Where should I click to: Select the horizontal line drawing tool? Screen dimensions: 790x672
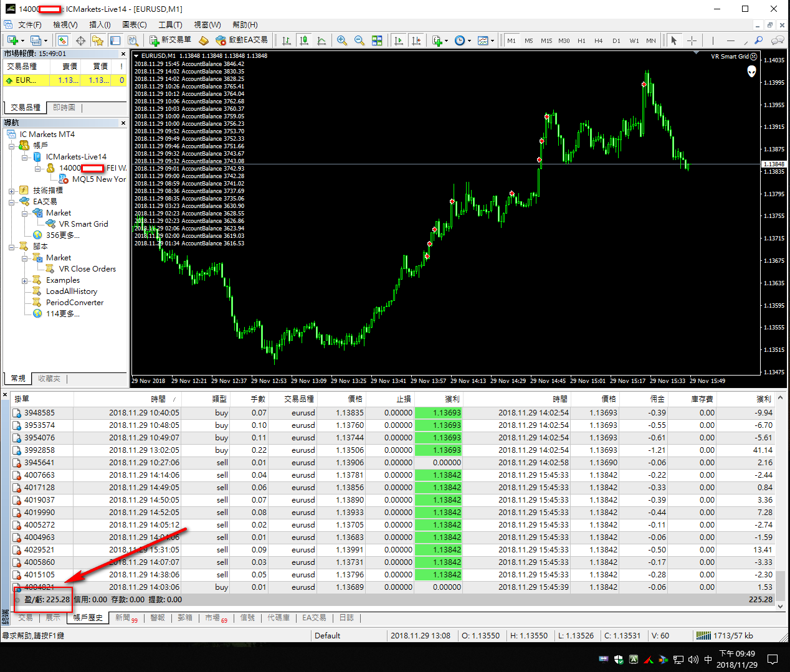tap(730, 40)
